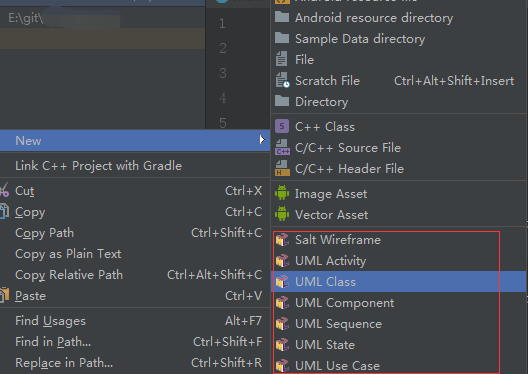Click the Scratch File clock icon
Image resolution: width=528 pixels, height=374 pixels.
click(282, 81)
